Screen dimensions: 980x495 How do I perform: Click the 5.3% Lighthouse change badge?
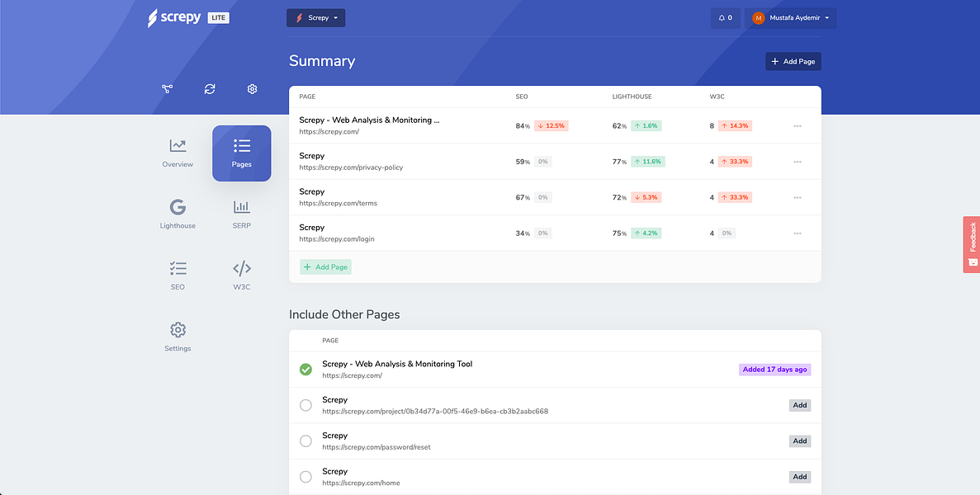(x=646, y=197)
